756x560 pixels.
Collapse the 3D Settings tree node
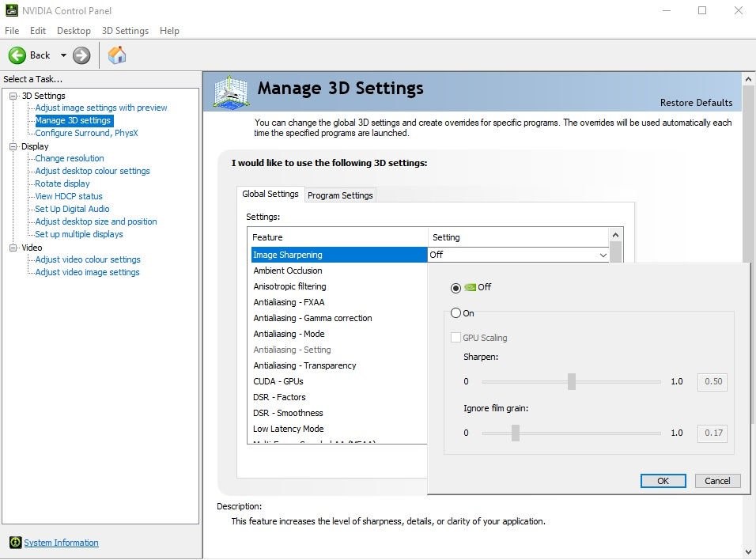pyautogui.click(x=13, y=96)
